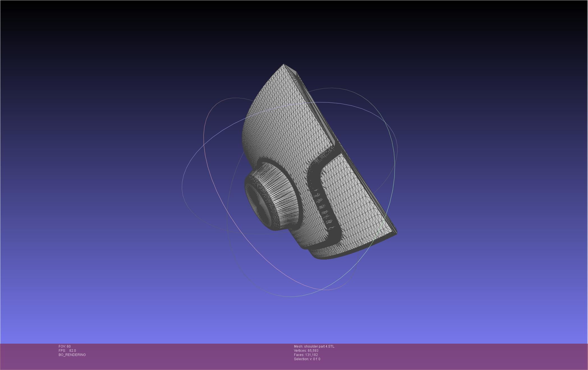Screen dimensions: 588x370
Task: Click the 'BO_RENDERING' status label
Action: pyautogui.click(x=72, y=355)
